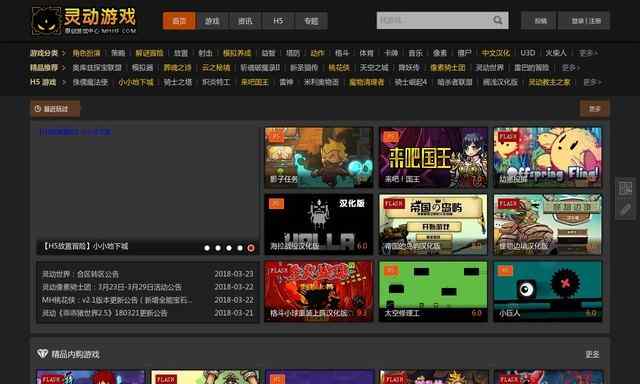Click the pencil feedback sidebar icon
The width and height of the screenshot is (640, 384).
[625, 210]
